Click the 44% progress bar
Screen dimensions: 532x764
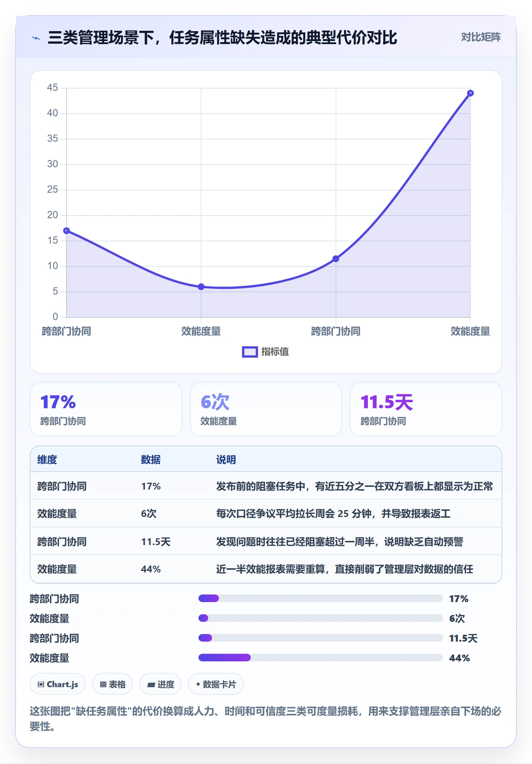(321, 658)
